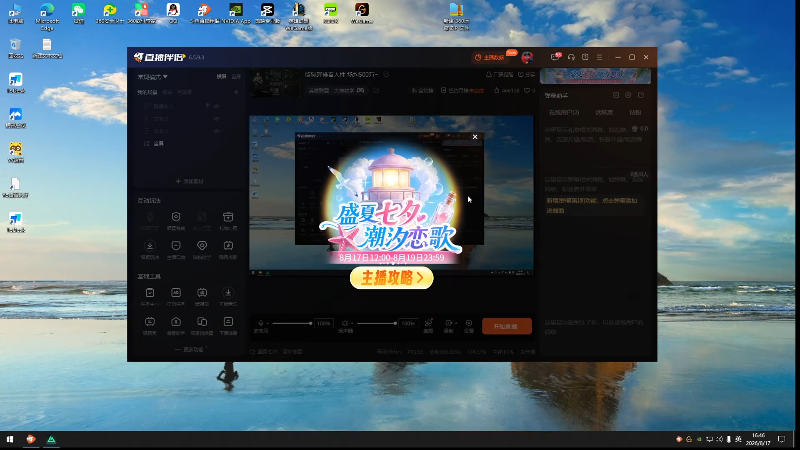The width and height of the screenshot is (800, 450).
Task: Adjust the 扬声器 volume slider
Action: point(376,323)
